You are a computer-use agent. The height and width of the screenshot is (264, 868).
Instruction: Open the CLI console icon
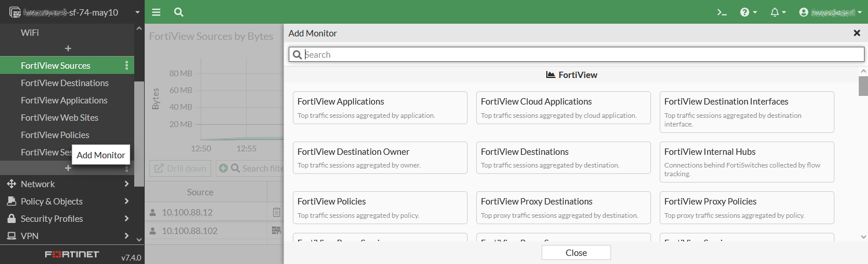[722, 12]
